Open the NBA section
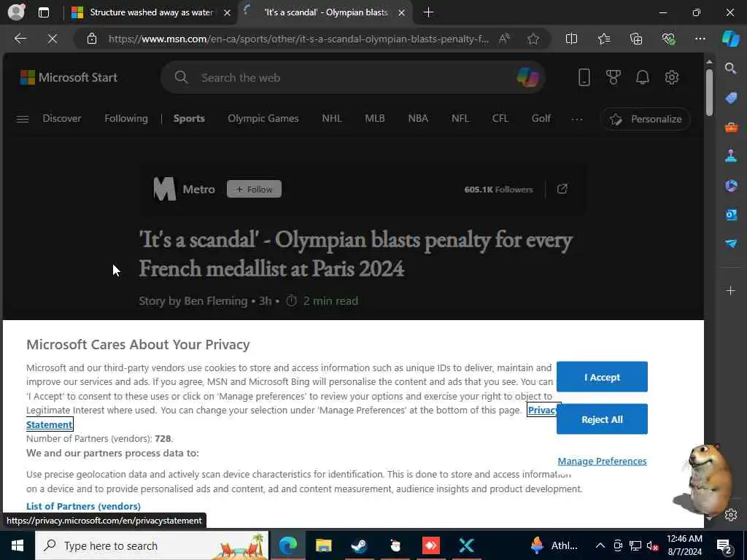 pyautogui.click(x=418, y=118)
